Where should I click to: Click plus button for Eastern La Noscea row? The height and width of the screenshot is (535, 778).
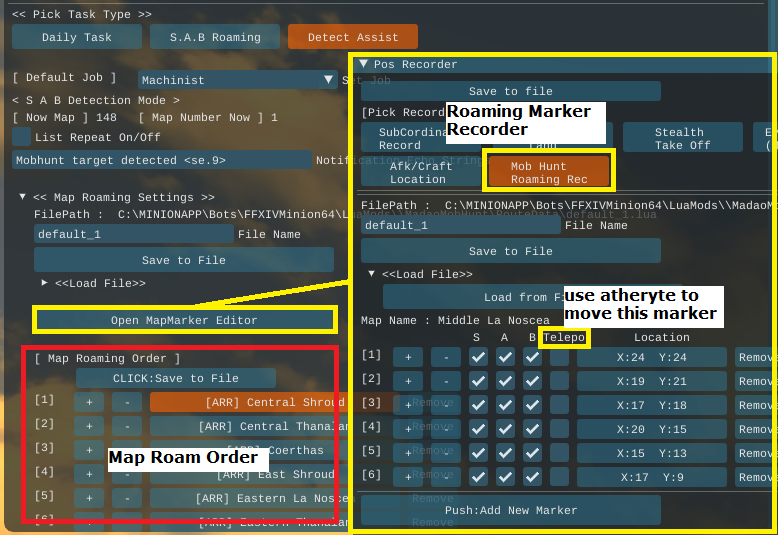88,498
